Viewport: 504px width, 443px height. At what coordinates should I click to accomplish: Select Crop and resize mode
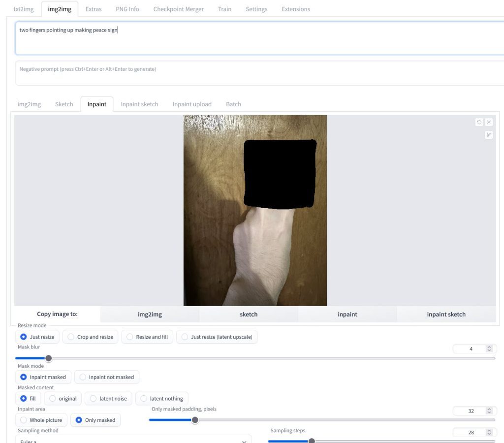[x=91, y=337]
